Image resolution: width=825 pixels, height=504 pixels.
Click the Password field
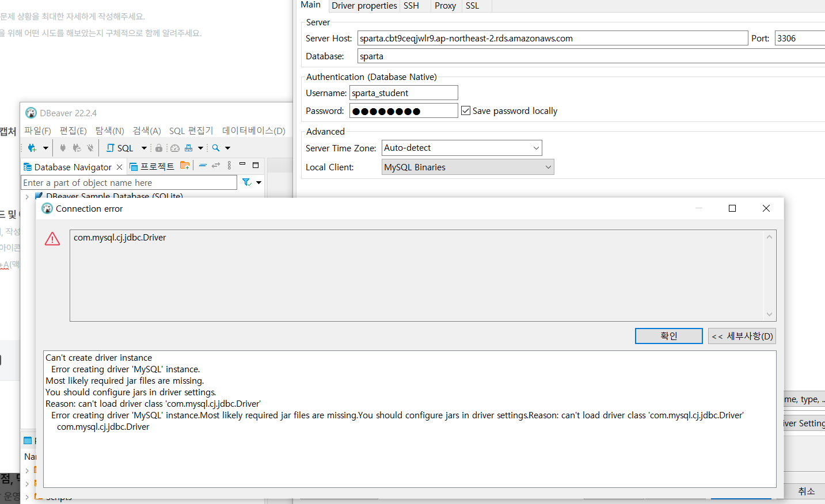[x=404, y=110]
